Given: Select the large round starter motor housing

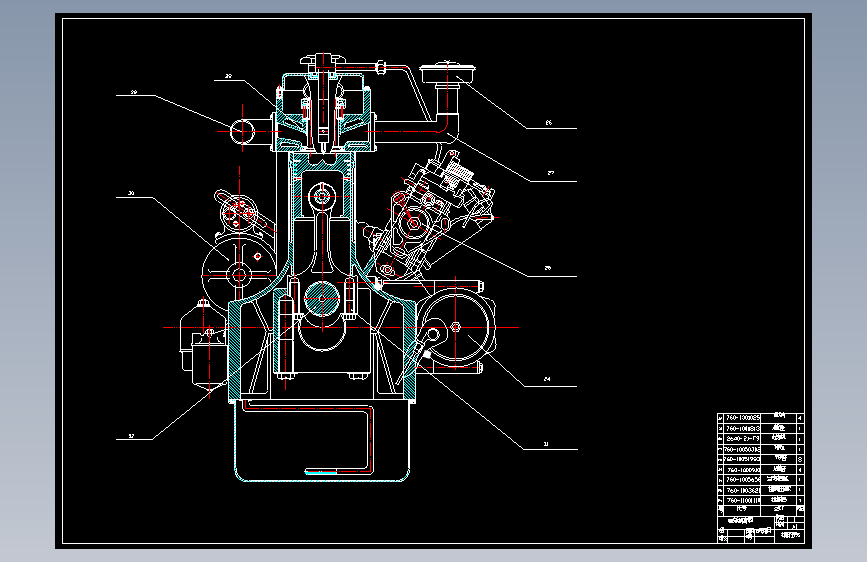Looking at the screenshot, I should coord(455,327).
